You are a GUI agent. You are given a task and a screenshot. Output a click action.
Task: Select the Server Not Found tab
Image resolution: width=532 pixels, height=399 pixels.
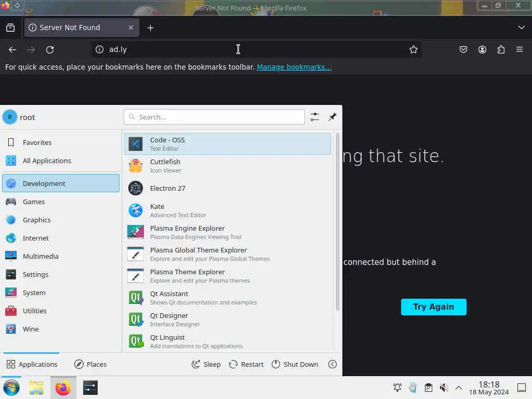click(82, 28)
